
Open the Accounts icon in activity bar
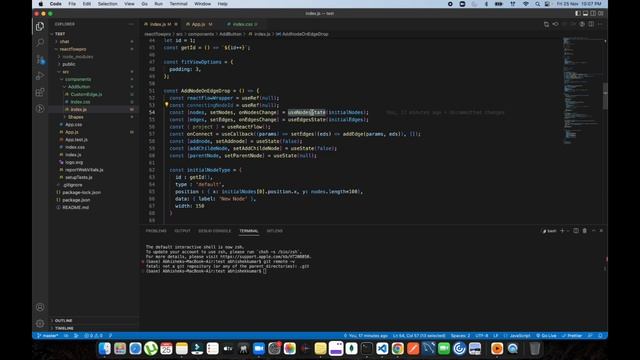pos(40,307)
